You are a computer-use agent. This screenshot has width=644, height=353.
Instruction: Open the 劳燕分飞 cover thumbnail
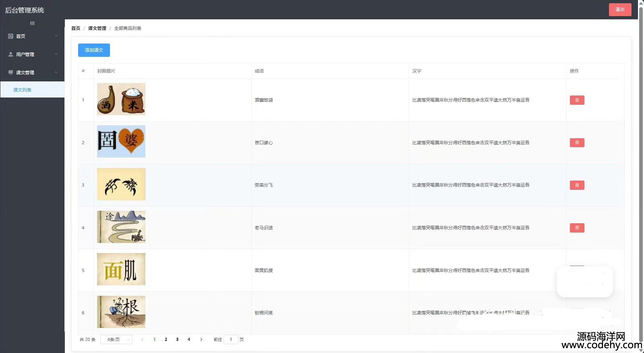pyautogui.click(x=121, y=184)
